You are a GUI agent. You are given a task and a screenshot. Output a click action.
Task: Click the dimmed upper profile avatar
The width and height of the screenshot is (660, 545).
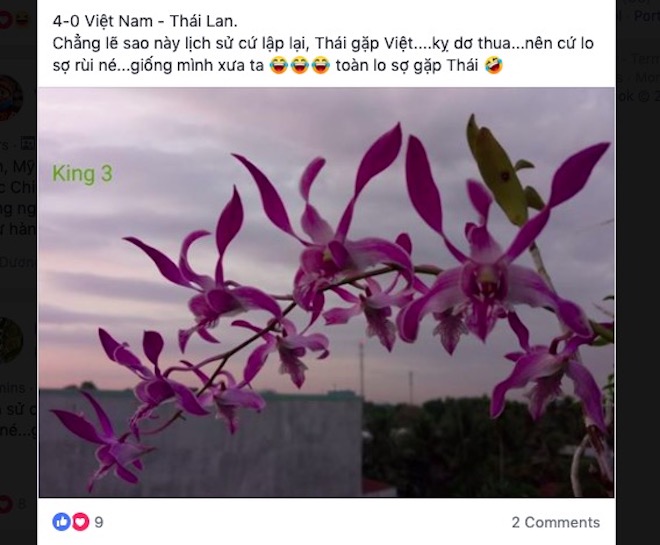[11, 98]
